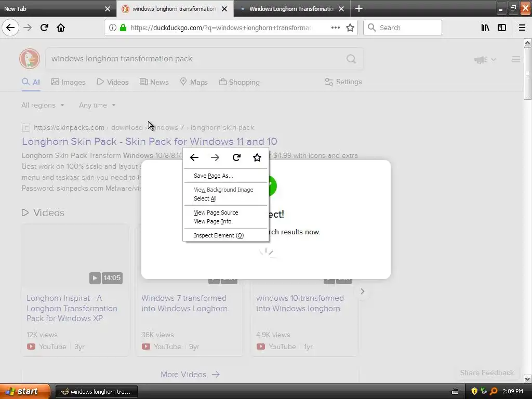The height and width of the screenshot is (399, 532).
Task: Show next videos with the chevron arrow
Action: (362, 291)
